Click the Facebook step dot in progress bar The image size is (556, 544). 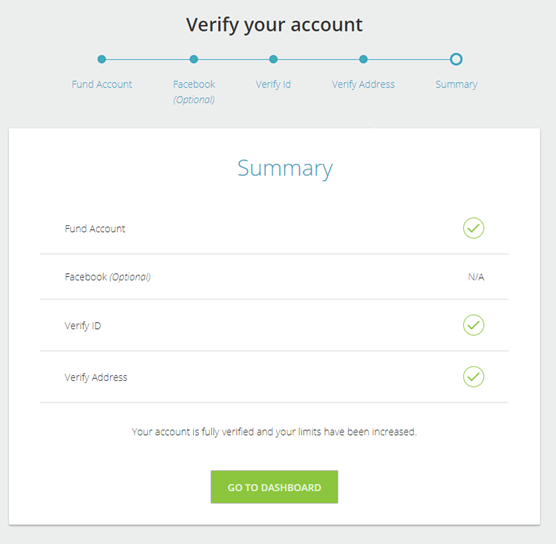click(x=194, y=59)
